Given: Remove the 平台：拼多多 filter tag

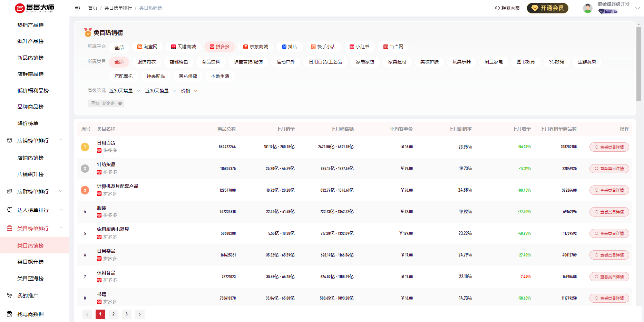Looking at the screenshot, I should [x=120, y=103].
